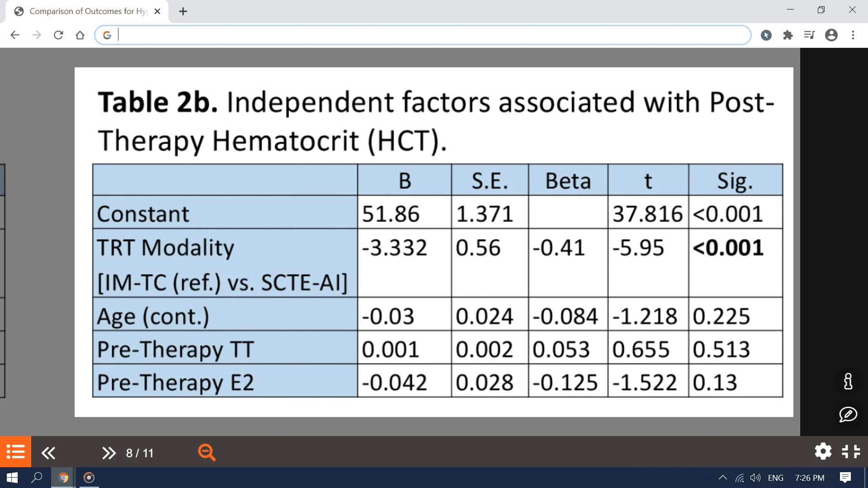Click the 0.13 Sig. value
868x488 pixels.
[715, 382]
